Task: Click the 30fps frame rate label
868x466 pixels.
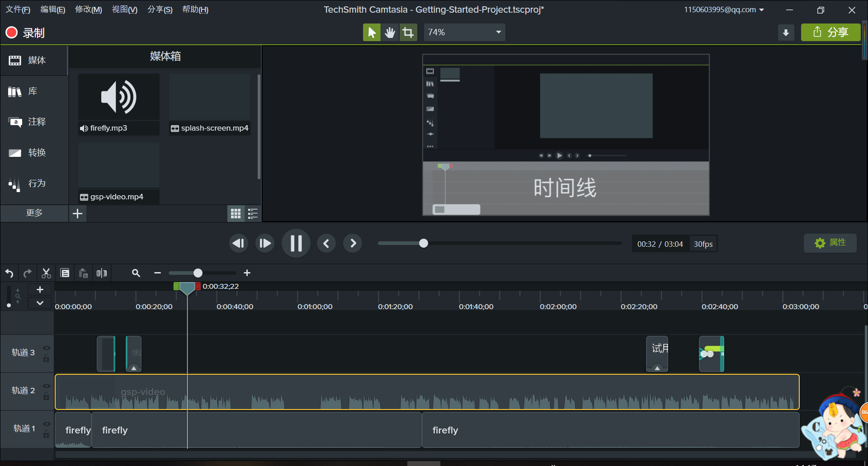Action: click(x=703, y=244)
